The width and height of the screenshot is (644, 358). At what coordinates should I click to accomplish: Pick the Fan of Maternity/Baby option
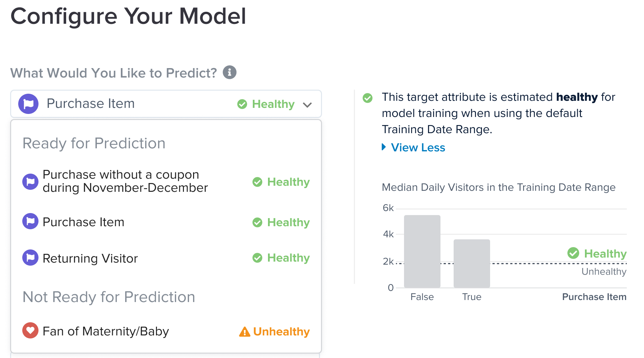click(106, 331)
